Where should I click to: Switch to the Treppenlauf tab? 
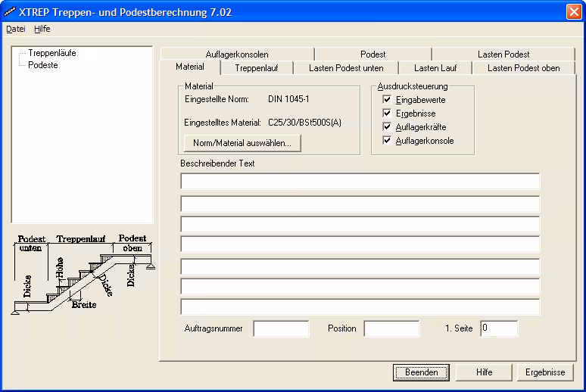click(257, 68)
